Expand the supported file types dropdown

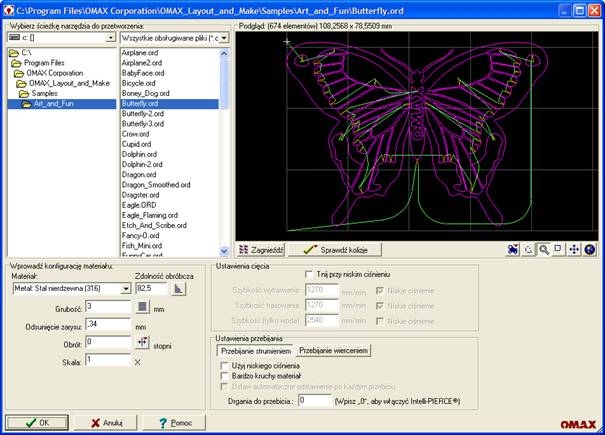coord(224,37)
